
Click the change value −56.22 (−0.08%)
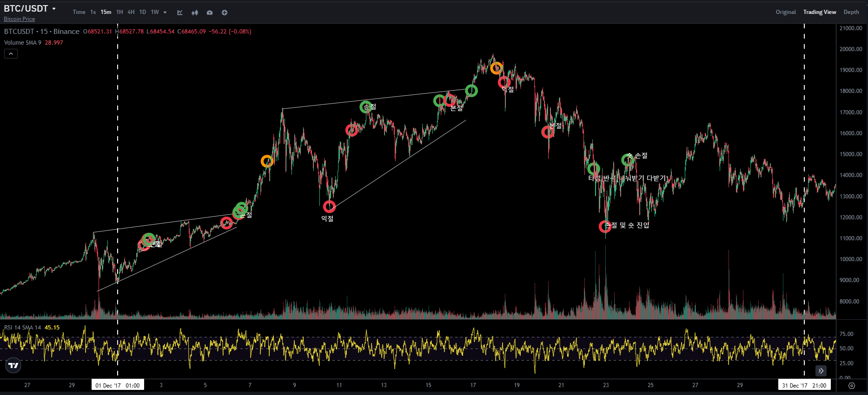pos(230,32)
